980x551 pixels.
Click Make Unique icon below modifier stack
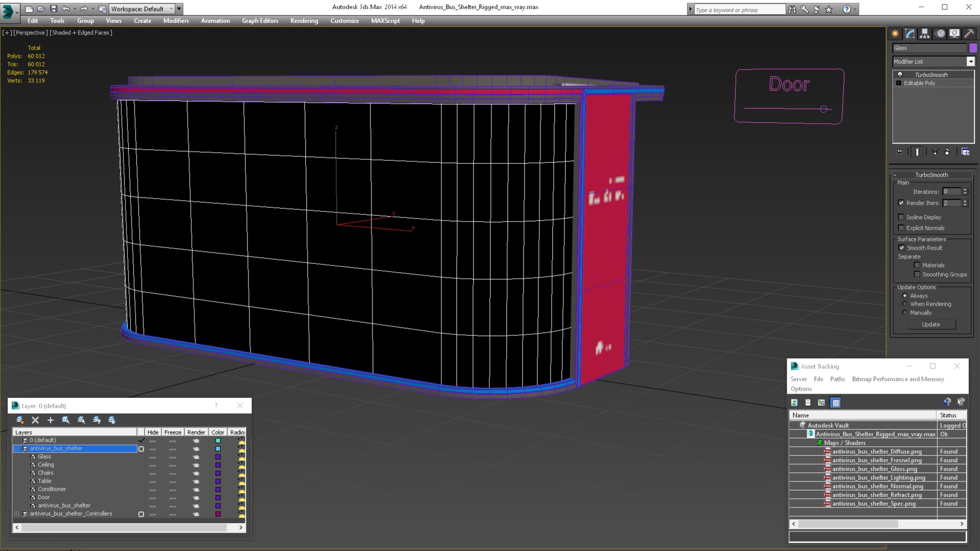[x=935, y=152]
